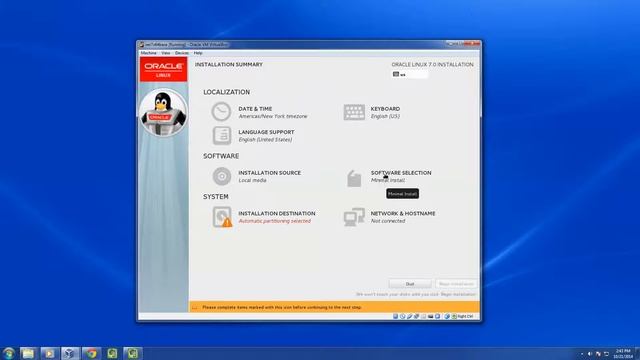This screenshot has width=640, height=360.
Task: Click the Begin Installation button
Action: coord(456,284)
